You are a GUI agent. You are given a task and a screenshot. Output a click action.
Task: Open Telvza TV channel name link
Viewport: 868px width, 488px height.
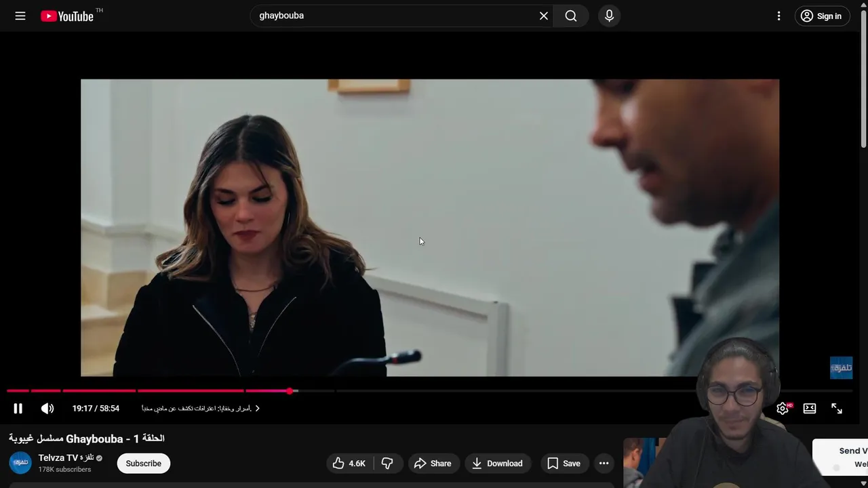point(66,457)
